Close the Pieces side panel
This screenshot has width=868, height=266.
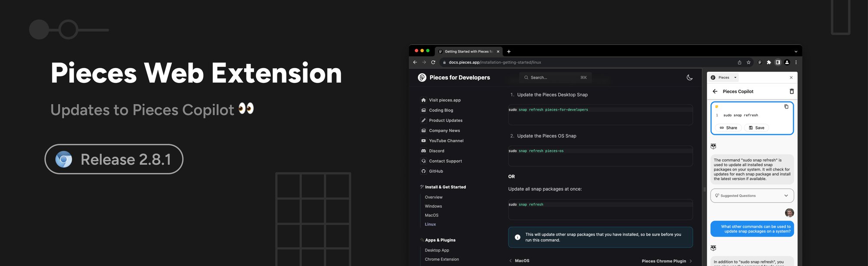coord(791,78)
